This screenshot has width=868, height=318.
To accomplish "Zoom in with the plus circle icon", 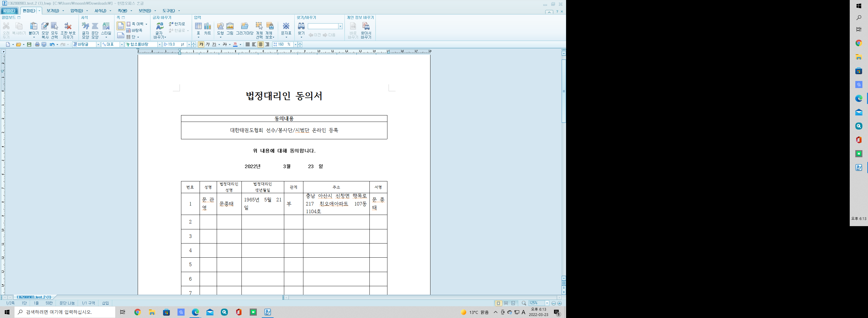I will [x=560, y=303].
